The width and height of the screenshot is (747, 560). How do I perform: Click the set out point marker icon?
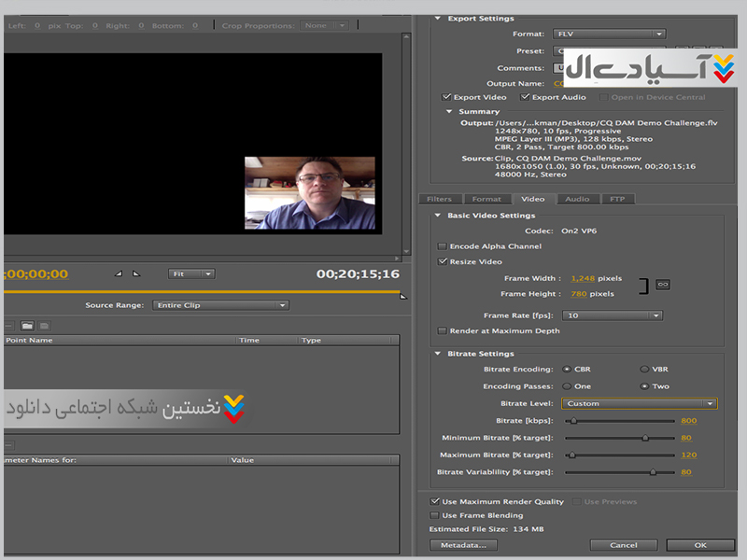coord(136,273)
